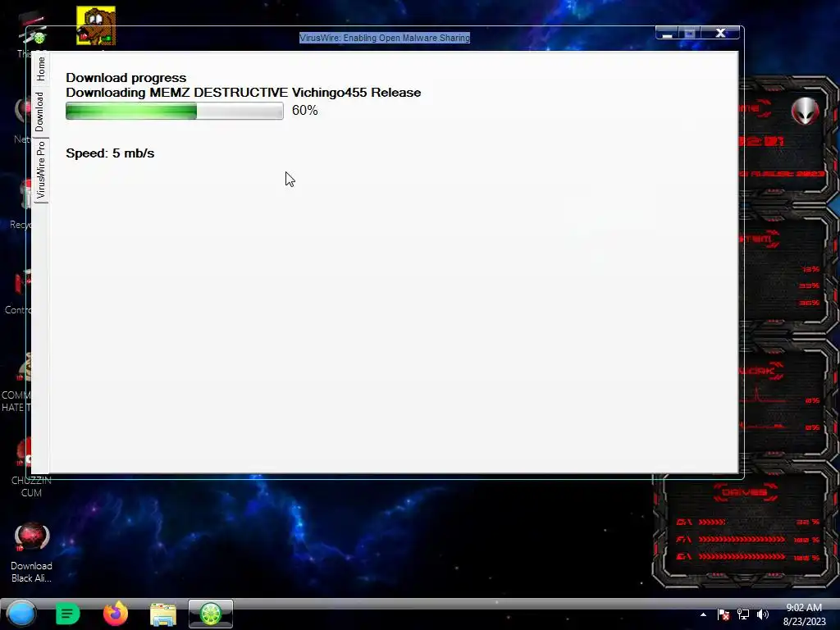Click the VirusWire lime taskbar icon

click(211, 614)
